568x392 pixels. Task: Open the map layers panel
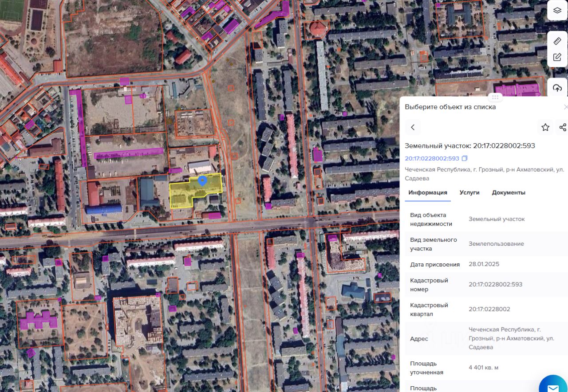(x=557, y=10)
